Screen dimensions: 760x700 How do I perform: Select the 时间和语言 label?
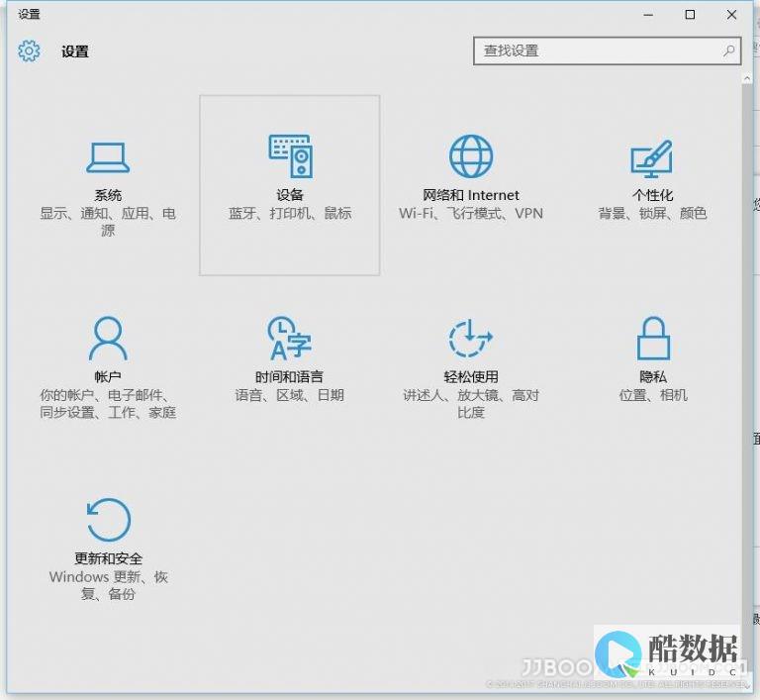pyautogui.click(x=289, y=377)
